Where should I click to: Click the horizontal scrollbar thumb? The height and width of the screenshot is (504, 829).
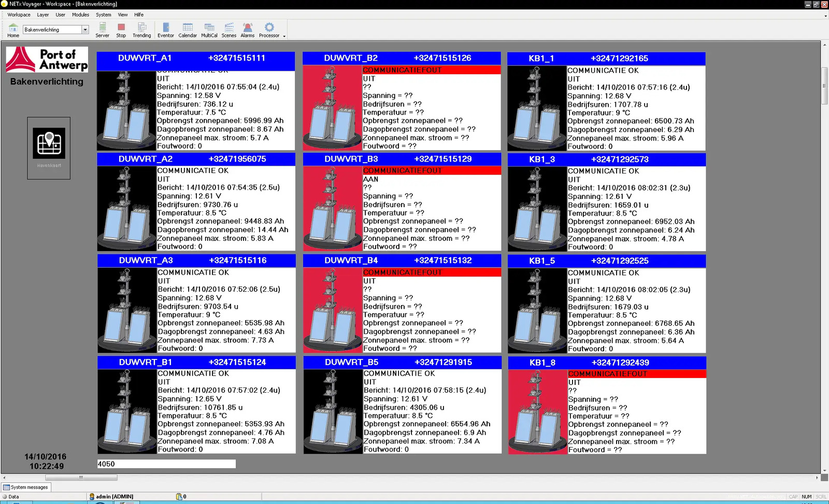(81, 478)
